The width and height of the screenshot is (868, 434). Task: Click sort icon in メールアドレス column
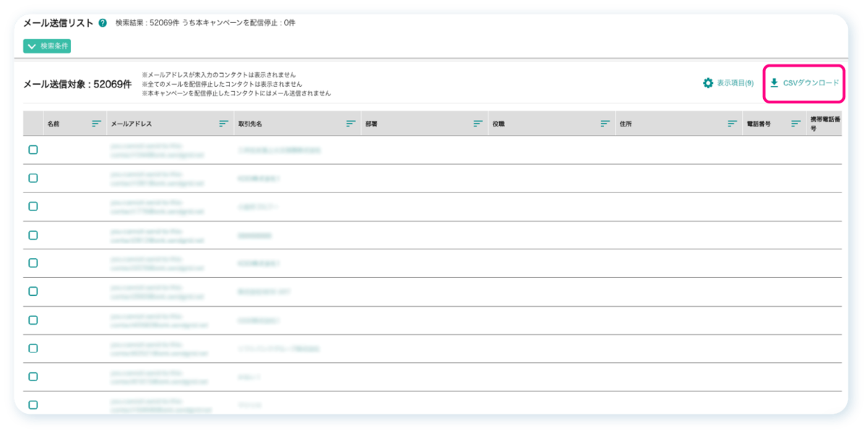[224, 124]
